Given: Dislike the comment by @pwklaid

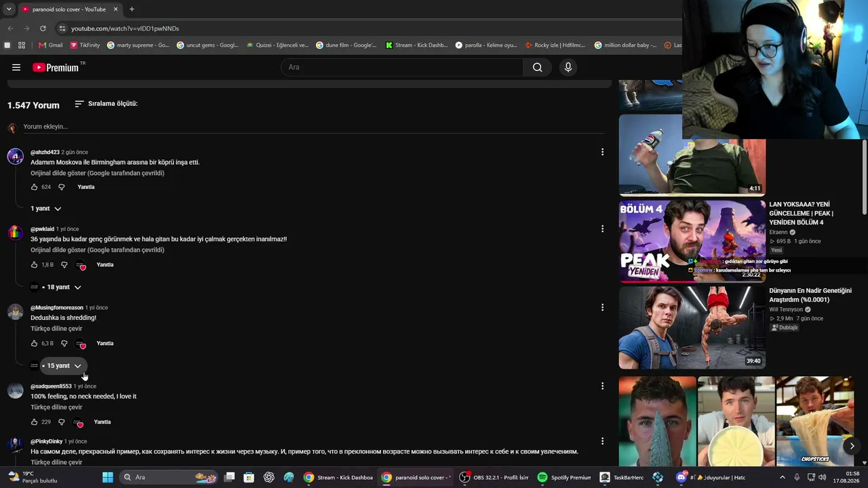Looking at the screenshot, I should pyautogui.click(x=64, y=265).
